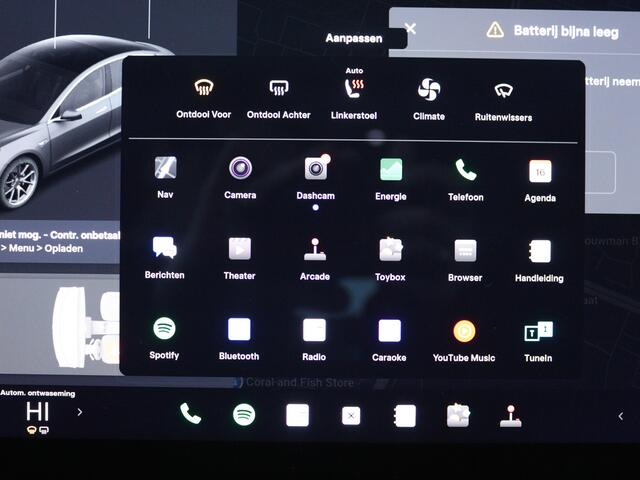Image resolution: width=640 pixels, height=480 pixels.
Task: Expand climate controls with right chevron
Action: [x=80, y=412]
